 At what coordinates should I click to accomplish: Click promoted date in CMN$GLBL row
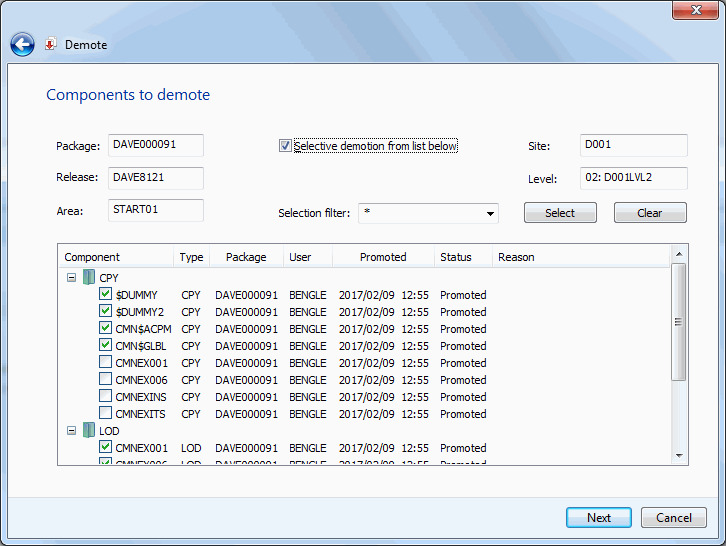click(x=383, y=346)
